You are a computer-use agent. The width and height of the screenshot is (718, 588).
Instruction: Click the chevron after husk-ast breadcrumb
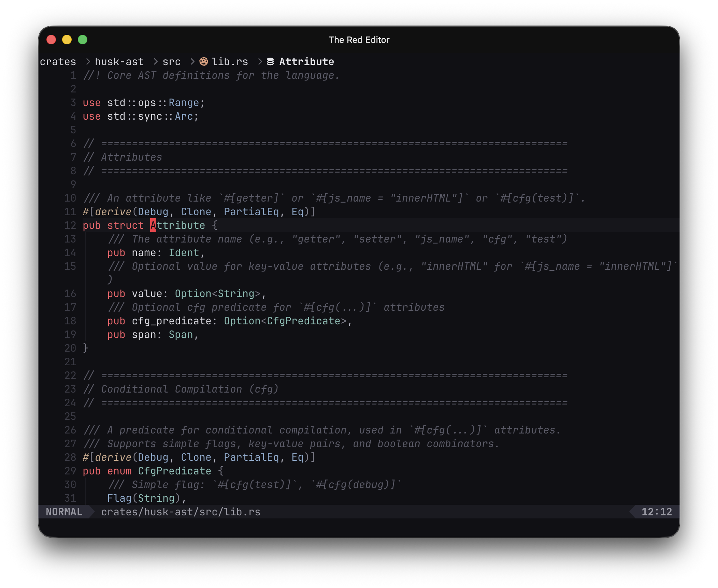click(156, 61)
